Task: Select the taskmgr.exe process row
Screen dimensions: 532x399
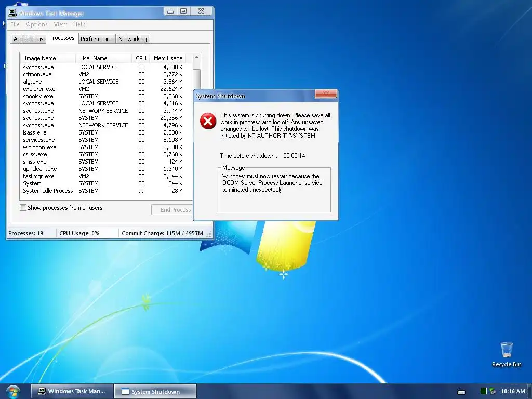Action: click(x=103, y=176)
